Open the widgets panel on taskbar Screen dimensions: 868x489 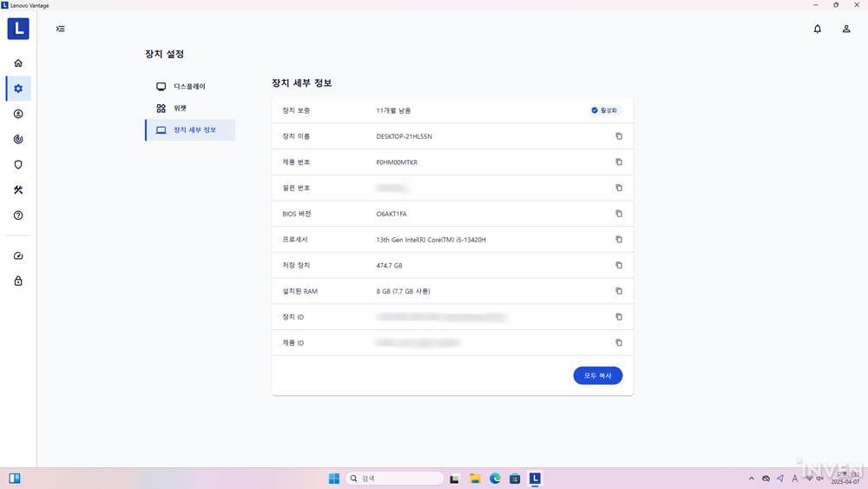[15, 479]
